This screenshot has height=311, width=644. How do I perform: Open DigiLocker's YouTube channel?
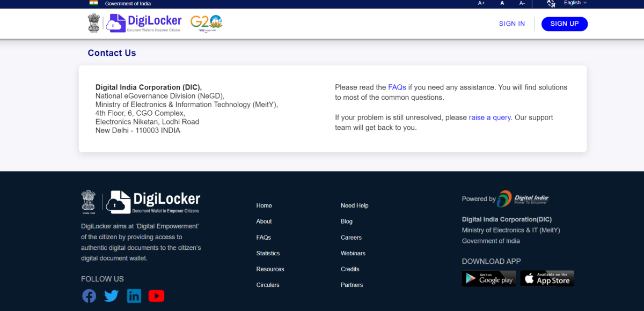click(x=156, y=295)
